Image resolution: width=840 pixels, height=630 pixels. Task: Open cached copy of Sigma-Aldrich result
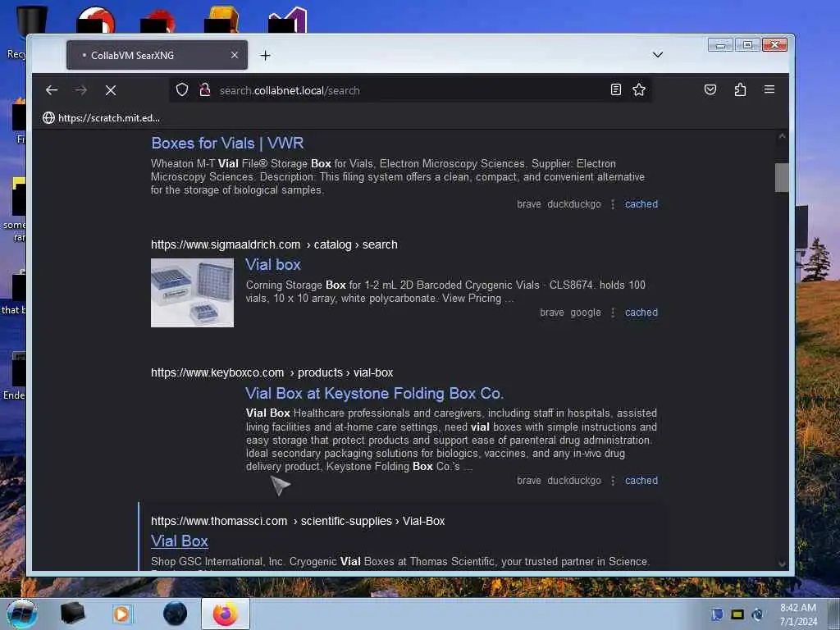click(x=641, y=313)
